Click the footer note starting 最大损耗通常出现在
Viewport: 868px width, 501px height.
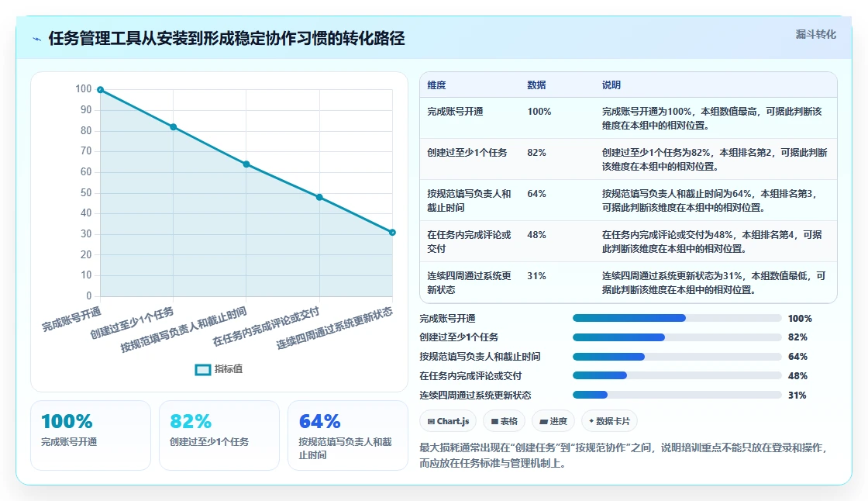(624, 455)
